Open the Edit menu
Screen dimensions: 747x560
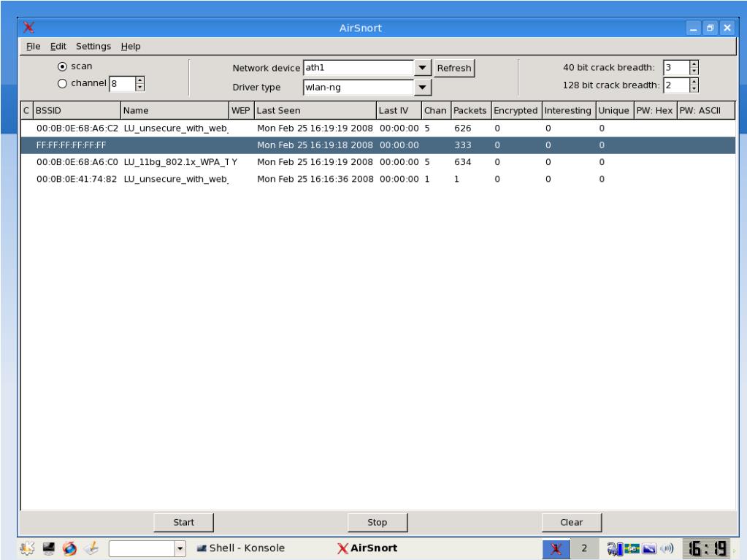pos(58,46)
